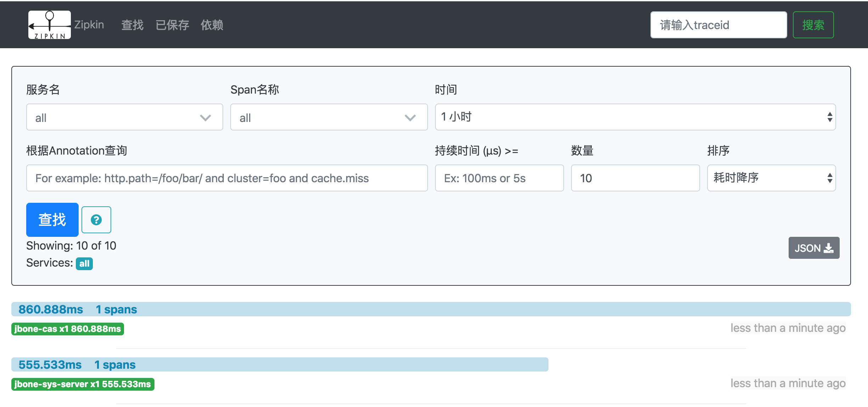Open the 服务名 dropdown

[124, 117]
